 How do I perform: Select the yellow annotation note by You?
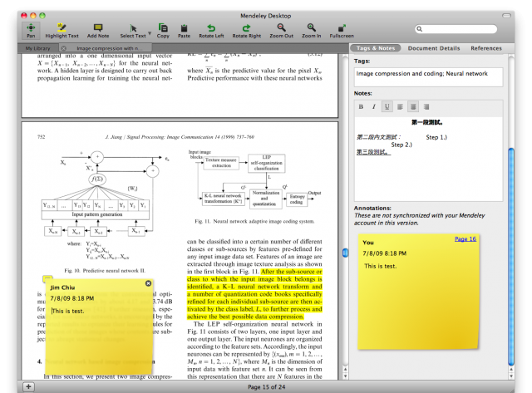[x=419, y=292]
